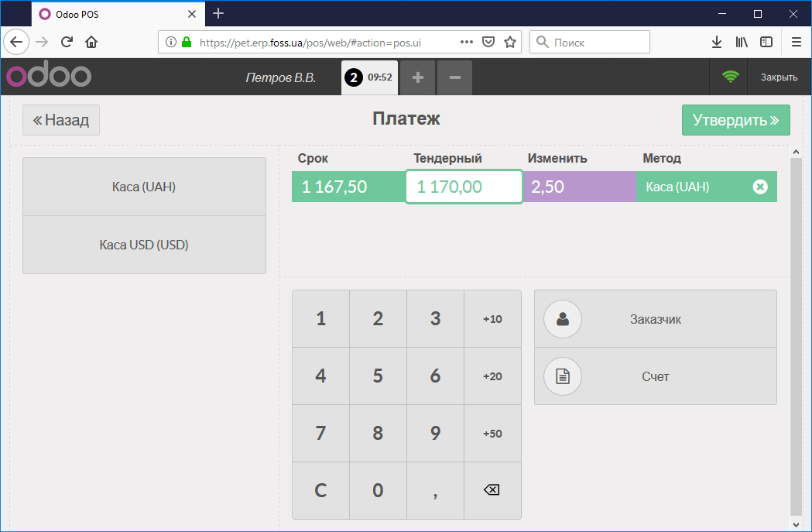
Task: Add +50 to tendered amount
Action: tap(492, 433)
